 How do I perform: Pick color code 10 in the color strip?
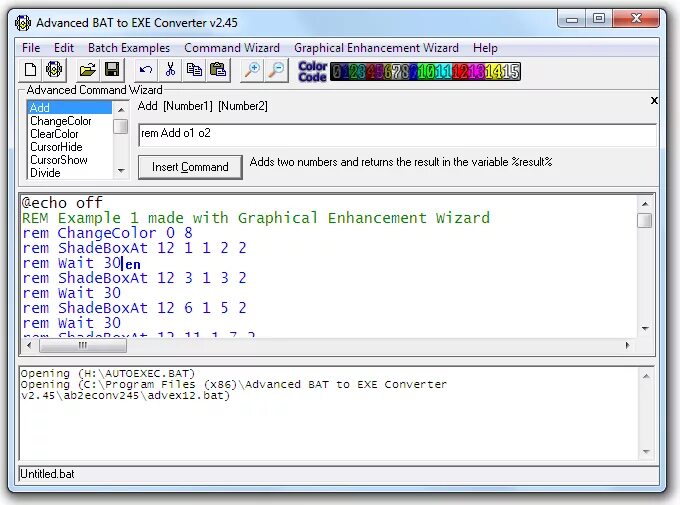tap(427, 72)
